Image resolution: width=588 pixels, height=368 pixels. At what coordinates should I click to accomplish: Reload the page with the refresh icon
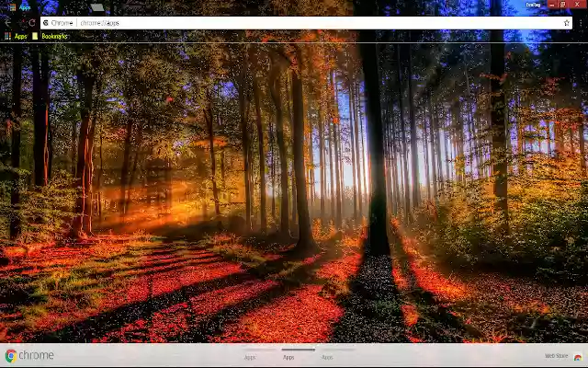click(32, 23)
